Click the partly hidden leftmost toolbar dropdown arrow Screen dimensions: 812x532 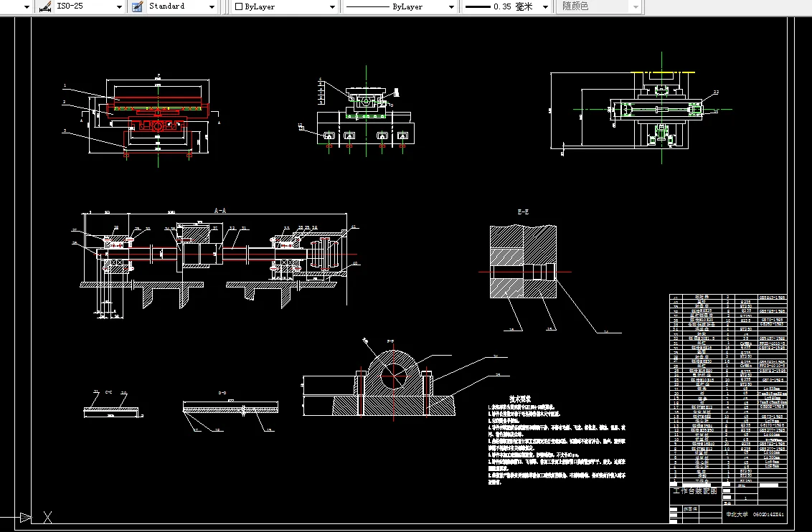tap(27, 6)
